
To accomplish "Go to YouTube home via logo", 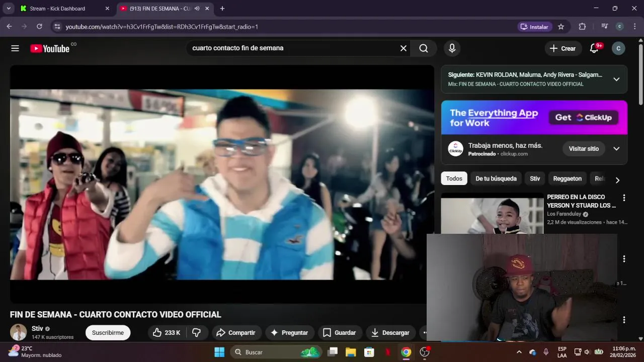I will (x=50, y=48).
